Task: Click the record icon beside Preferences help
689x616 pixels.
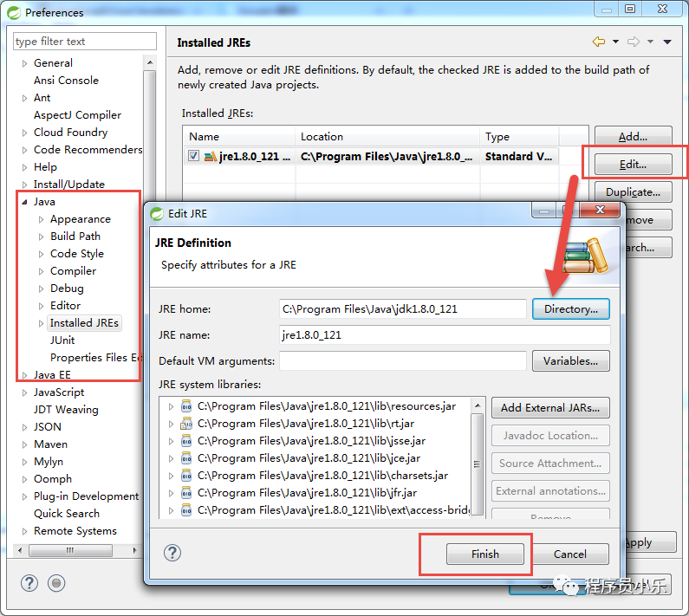Action: coord(56,583)
